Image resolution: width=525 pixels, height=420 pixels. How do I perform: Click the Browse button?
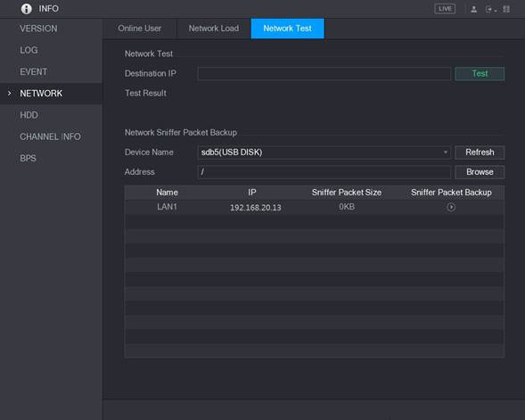(x=480, y=172)
